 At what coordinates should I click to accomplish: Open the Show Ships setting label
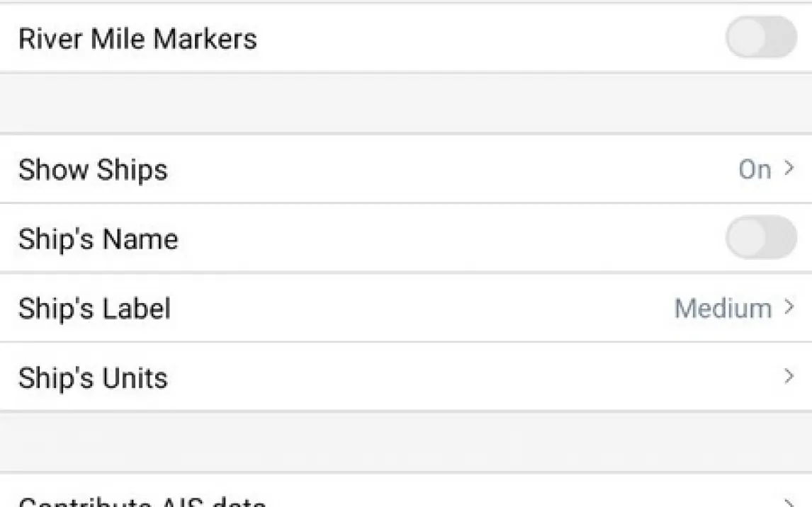coord(93,170)
